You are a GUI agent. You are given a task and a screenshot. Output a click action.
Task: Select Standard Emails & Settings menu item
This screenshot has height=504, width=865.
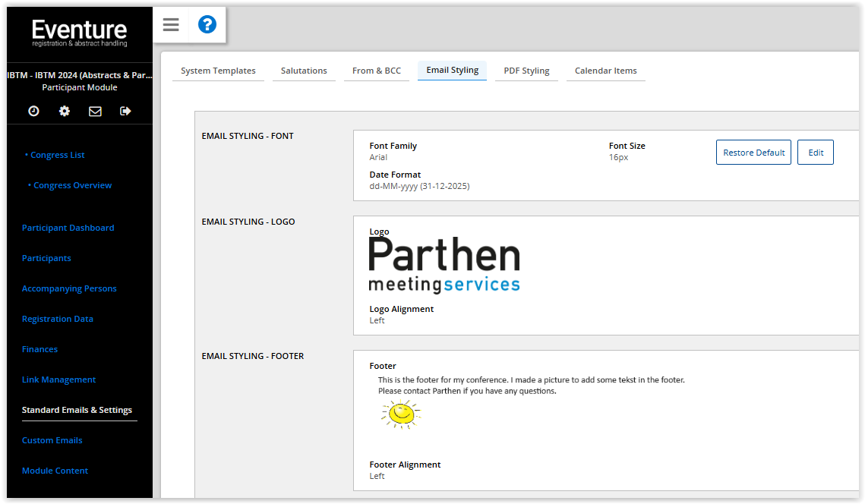tap(77, 410)
